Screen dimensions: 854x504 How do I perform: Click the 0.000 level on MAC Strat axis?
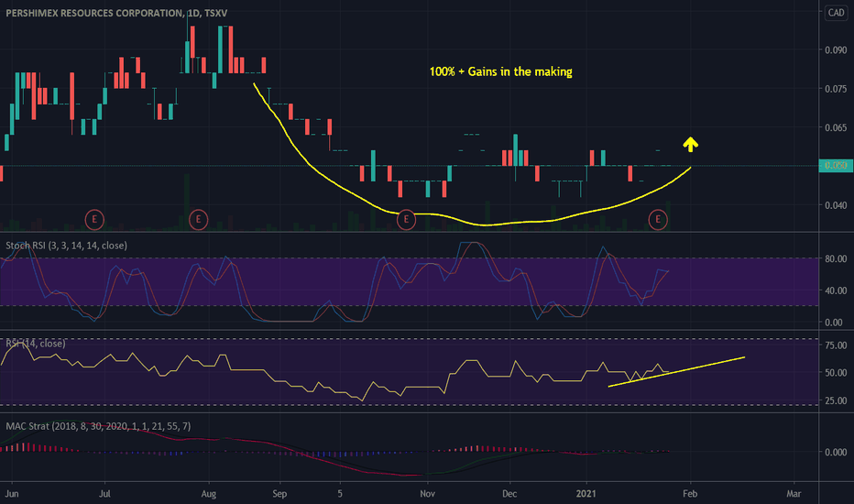click(x=836, y=452)
